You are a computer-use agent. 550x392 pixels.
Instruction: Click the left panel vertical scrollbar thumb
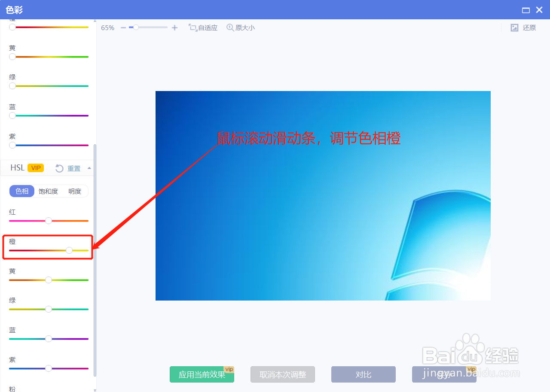pos(95,260)
